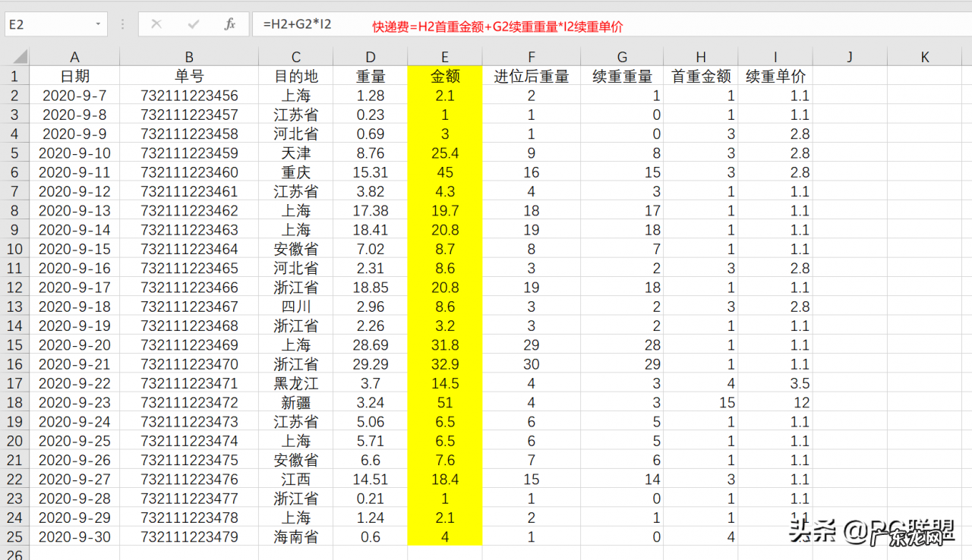
Task: Click the vertical ellipsis next to Name Box
Action: tap(121, 25)
